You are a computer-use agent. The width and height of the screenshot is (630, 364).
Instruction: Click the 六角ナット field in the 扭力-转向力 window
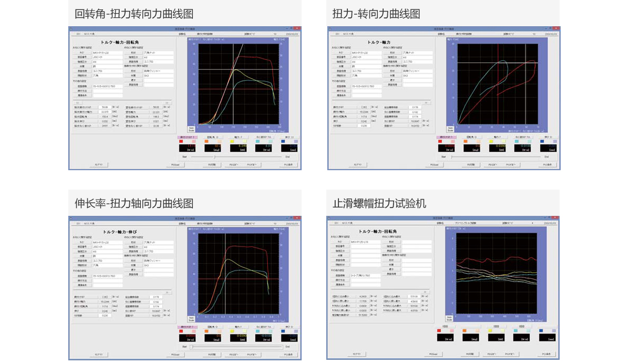[417, 53]
